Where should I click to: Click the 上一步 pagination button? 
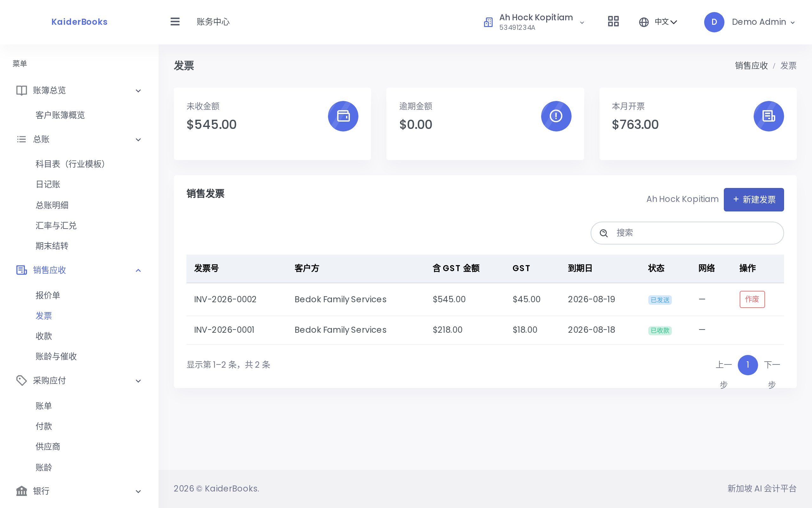(x=724, y=374)
